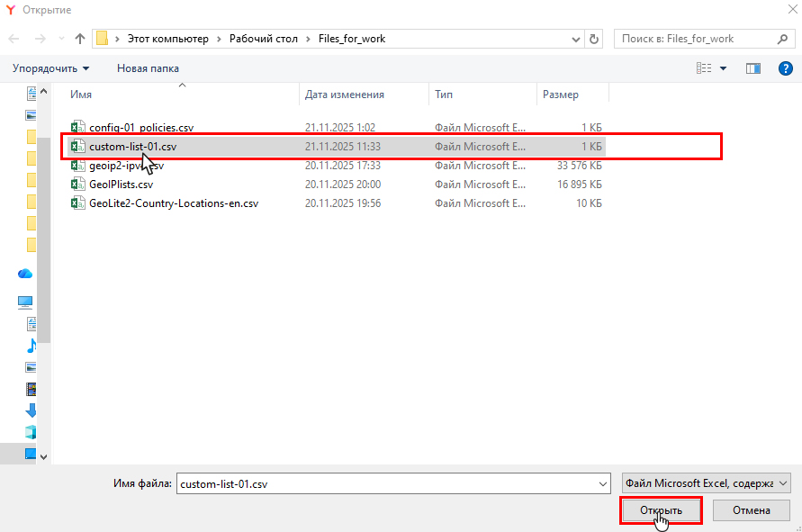
Task: Click the blue Help question mark icon
Action: (785, 68)
